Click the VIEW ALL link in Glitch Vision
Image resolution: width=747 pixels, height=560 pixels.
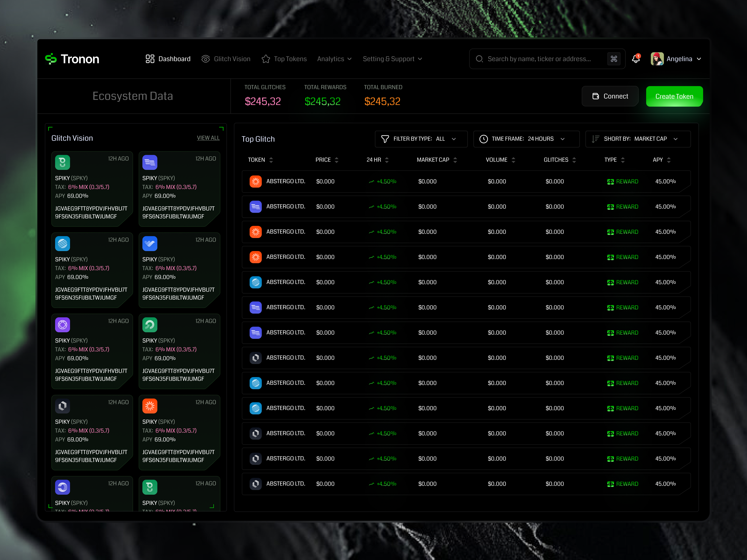point(208,138)
